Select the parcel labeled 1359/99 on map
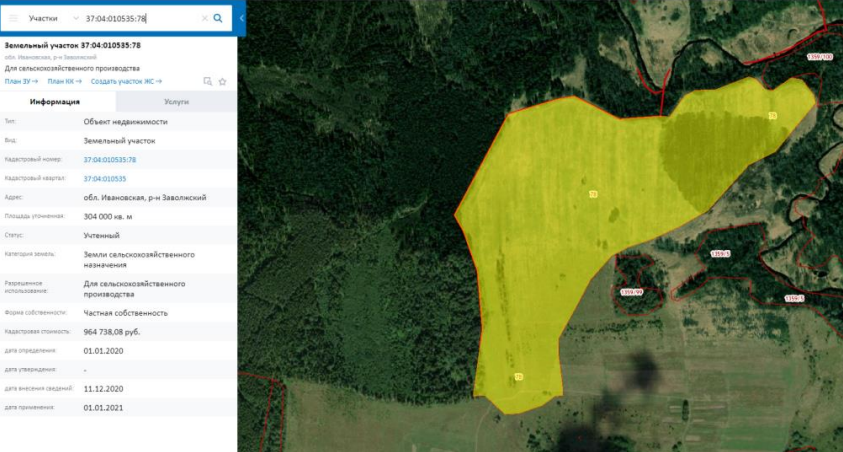Image resolution: width=843 pixels, height=452 pixels. 631,292
